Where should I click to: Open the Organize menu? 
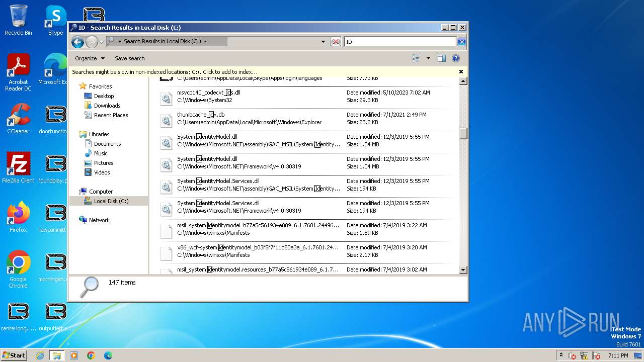[x=90, y=58]
